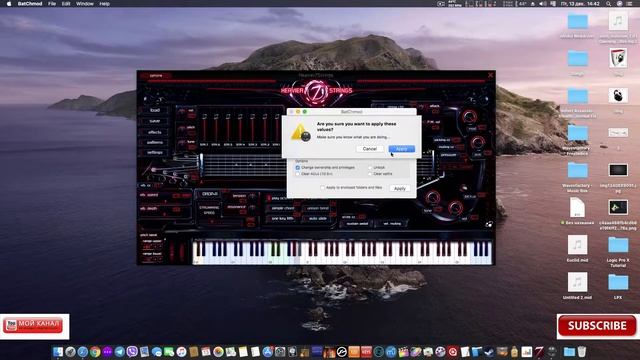The width and height of the screenshot is (640, 360).
Task: Adjust the vib. depth slider
Action: click(x=165, y=213)
